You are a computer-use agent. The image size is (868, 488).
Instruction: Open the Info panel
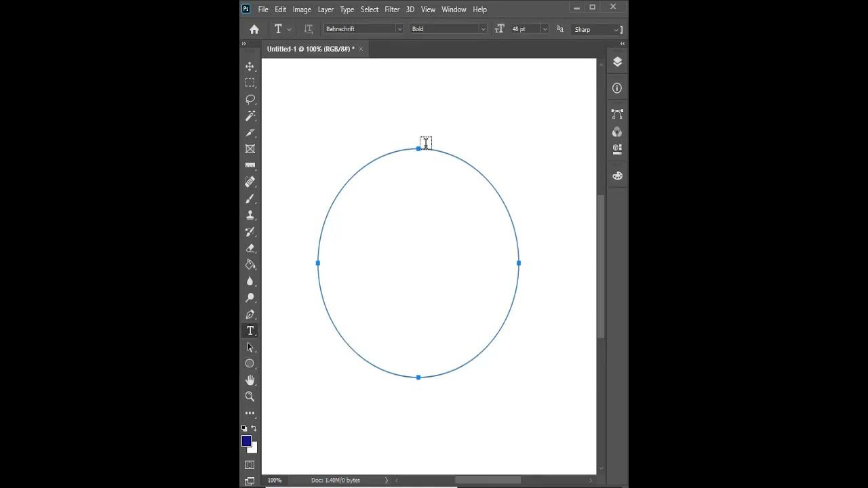(617, 88)
